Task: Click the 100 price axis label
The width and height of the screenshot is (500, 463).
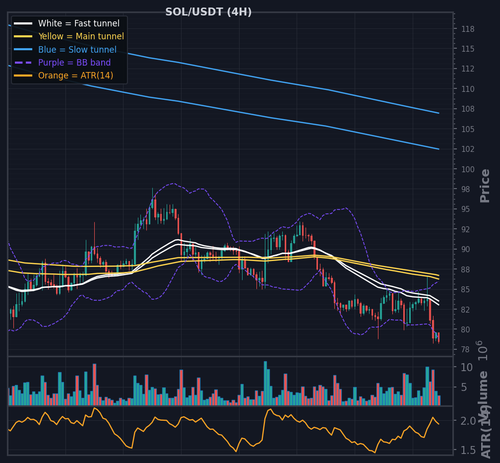Action: (x=468, y=169)
